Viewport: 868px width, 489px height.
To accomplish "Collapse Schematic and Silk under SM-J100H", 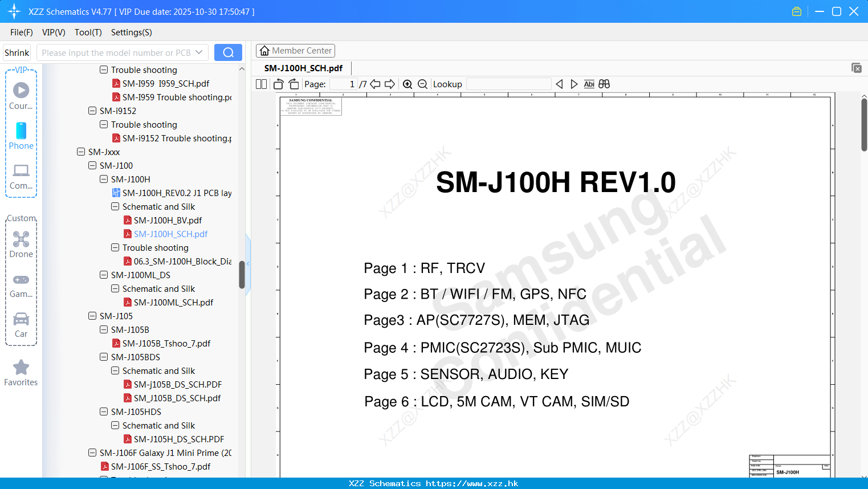I will pos(115,207).
